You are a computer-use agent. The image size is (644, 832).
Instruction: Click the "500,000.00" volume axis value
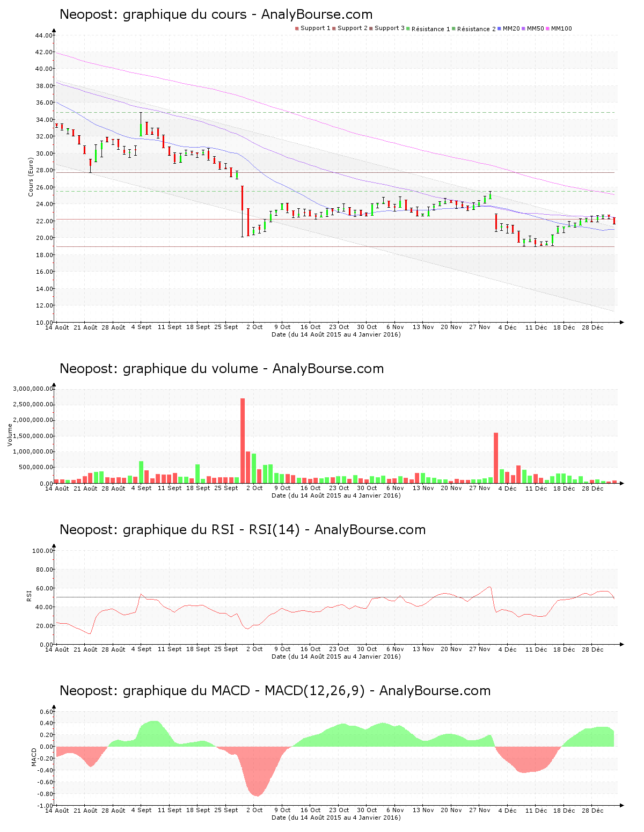point(35,468)
